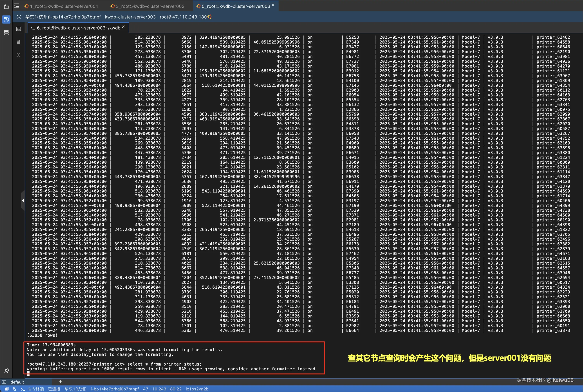The height and width of the screenshot is (392, 583).
Task: Click the E6664 cell
Action: pos(352,330)
